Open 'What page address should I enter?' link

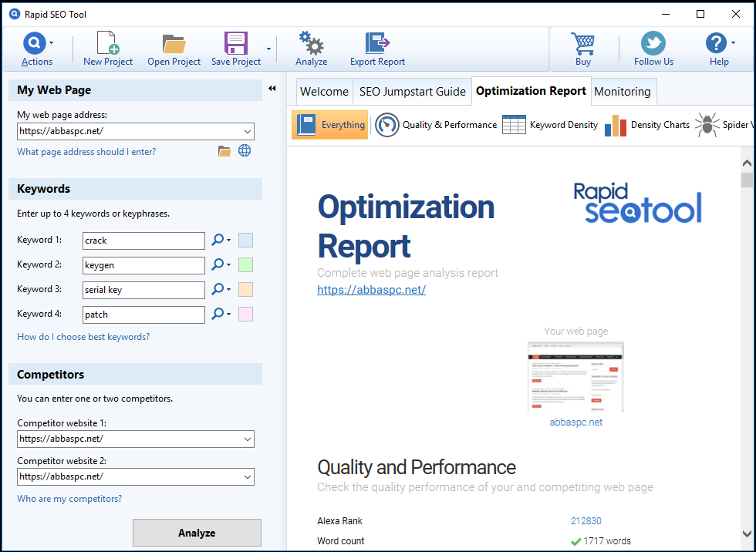pyautogui.click(x=86, y=152)
